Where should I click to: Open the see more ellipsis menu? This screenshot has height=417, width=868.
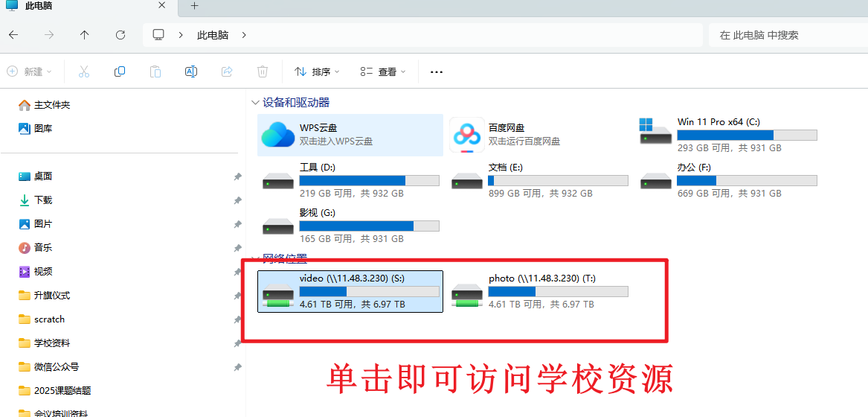pyautogui.click(x=437, y=71)
